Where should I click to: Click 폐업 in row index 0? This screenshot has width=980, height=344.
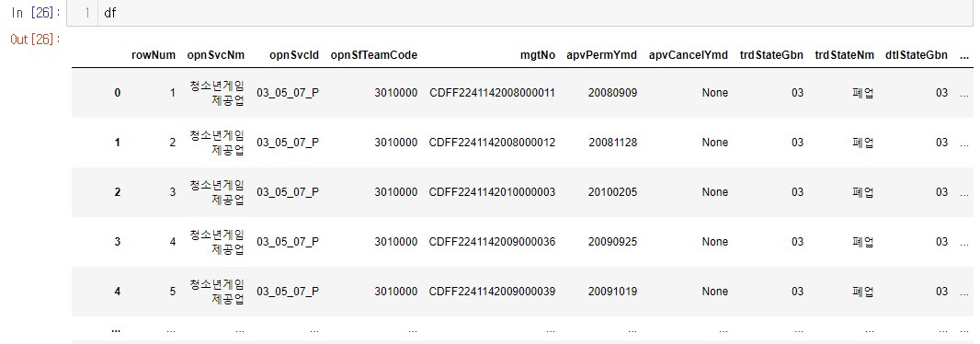click(863, 93)
